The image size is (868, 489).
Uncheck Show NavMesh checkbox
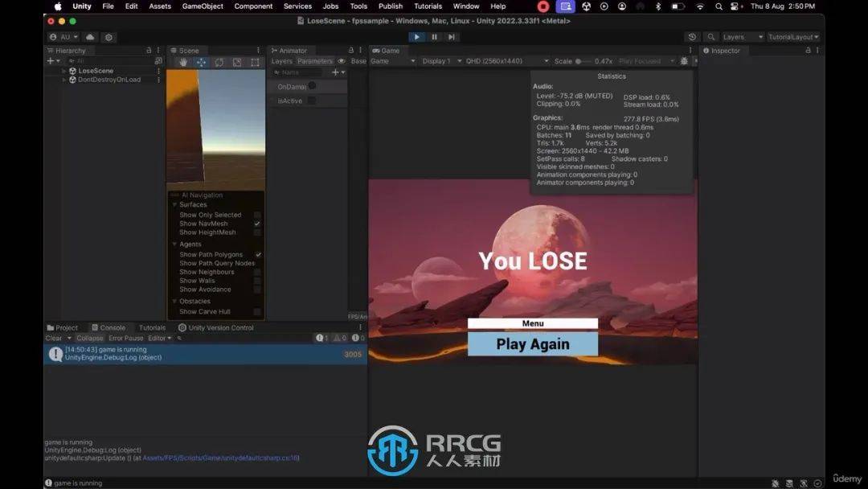pos(257,224)
